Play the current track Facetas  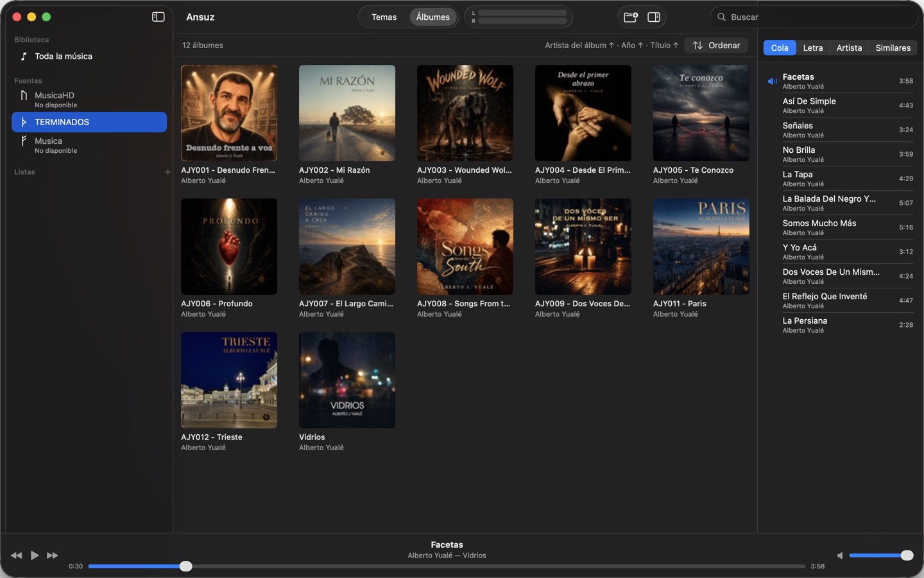coord(35,555)
